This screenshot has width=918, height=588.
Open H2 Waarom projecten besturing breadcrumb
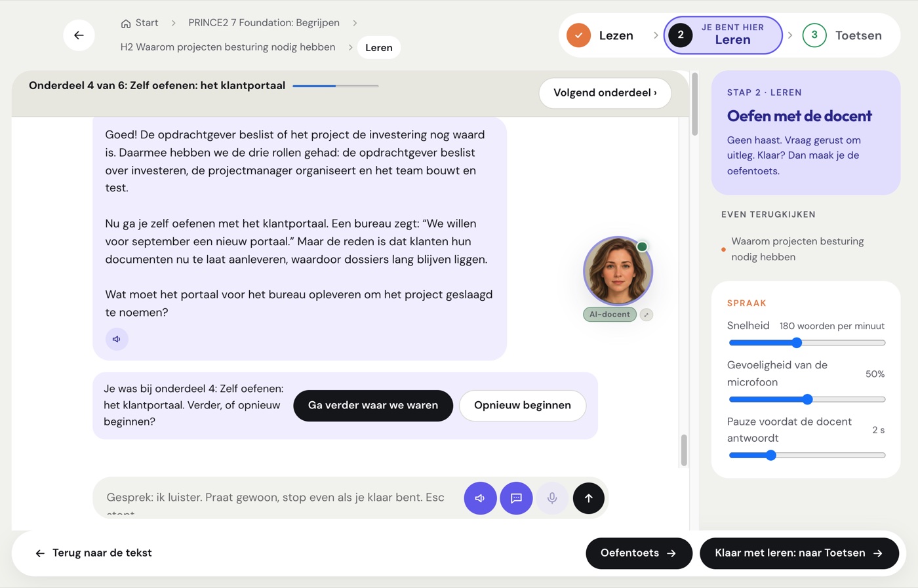point(228,47)
